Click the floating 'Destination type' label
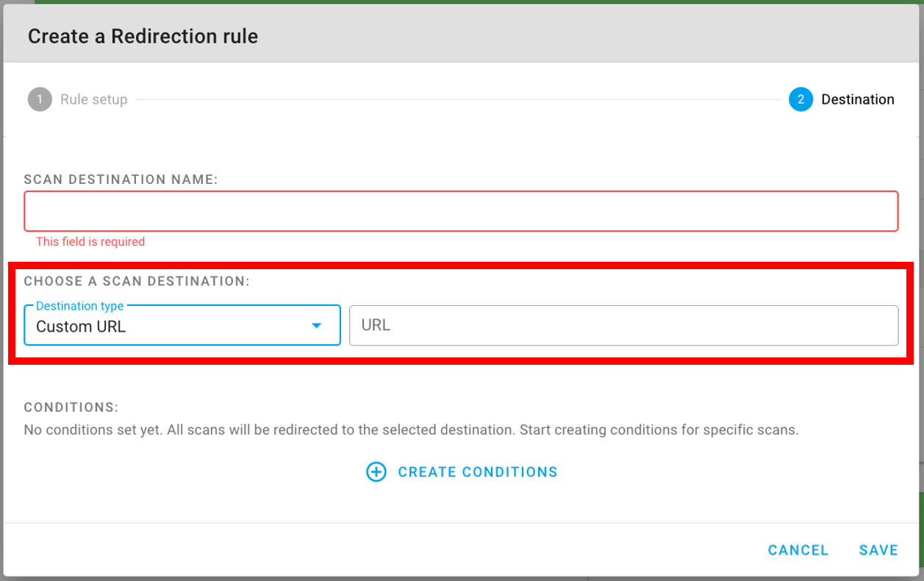This screenshot has height=581, width=924. (79, 306)
